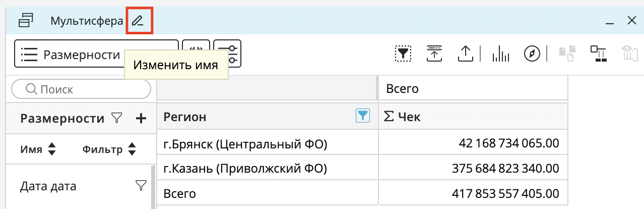Add a dimension with the plus button
This screenshot has height=209, width=644.
pos(141,119)
